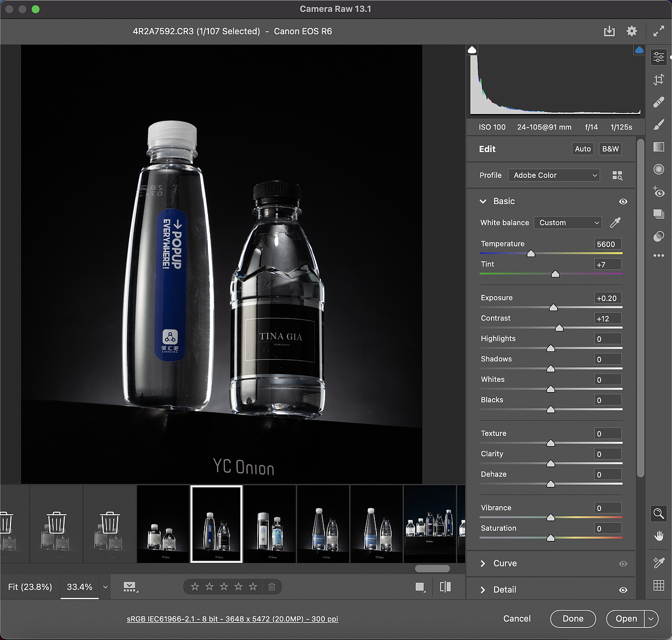Click the Auto adjustment button

[583, 149]
